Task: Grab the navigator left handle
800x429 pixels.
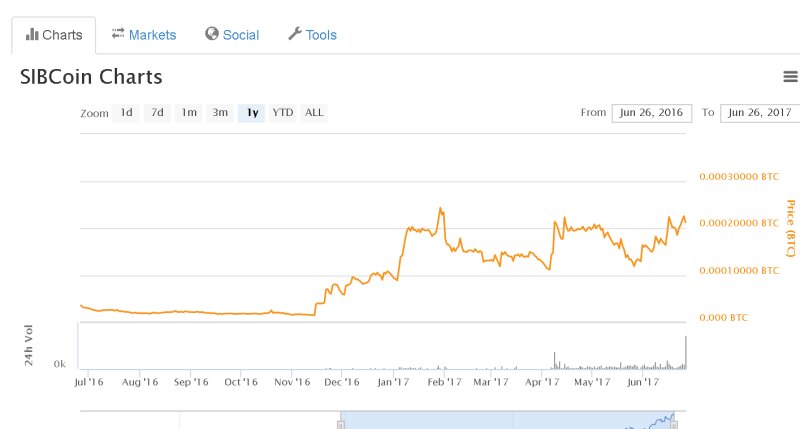Action: point(340,423)
